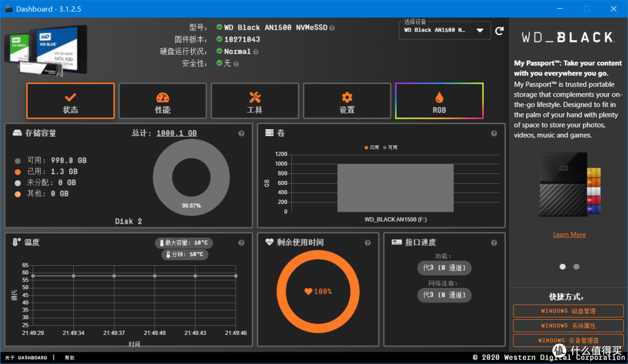Switch to the 性能 performance tab
The height and width of the screenshot is (364, 628).
coord(163,101)
